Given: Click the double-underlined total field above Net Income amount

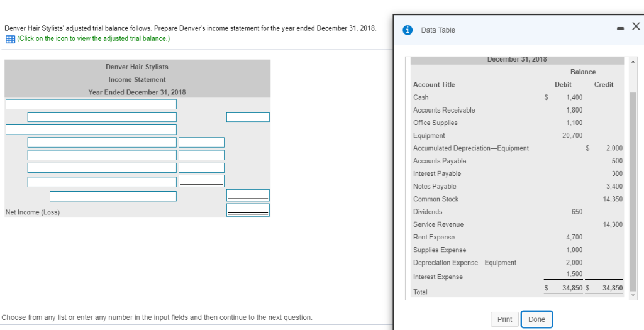Looking at the screenshot, I should (248, 195).
